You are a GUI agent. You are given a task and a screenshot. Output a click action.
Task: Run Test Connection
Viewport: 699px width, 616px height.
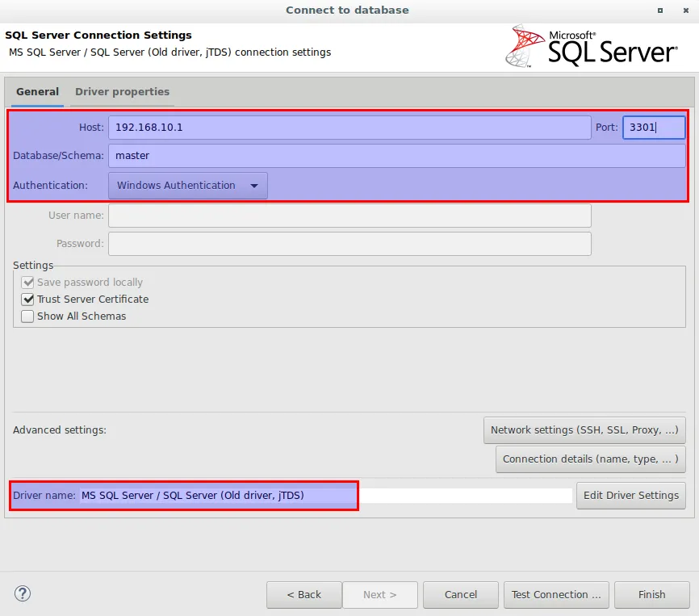point(556,595)
